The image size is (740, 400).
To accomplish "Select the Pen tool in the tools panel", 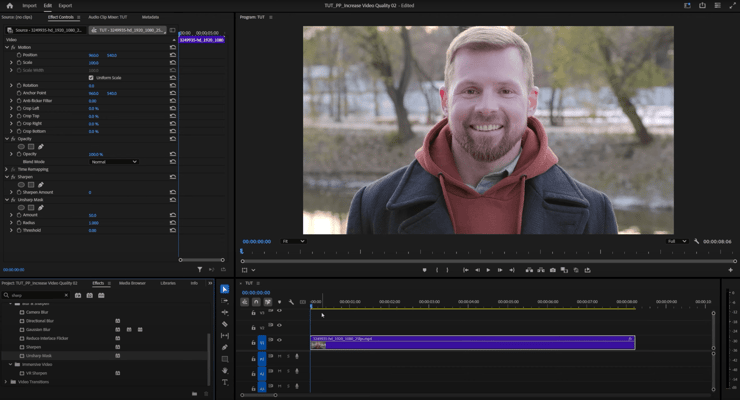I will click(225, 347).
